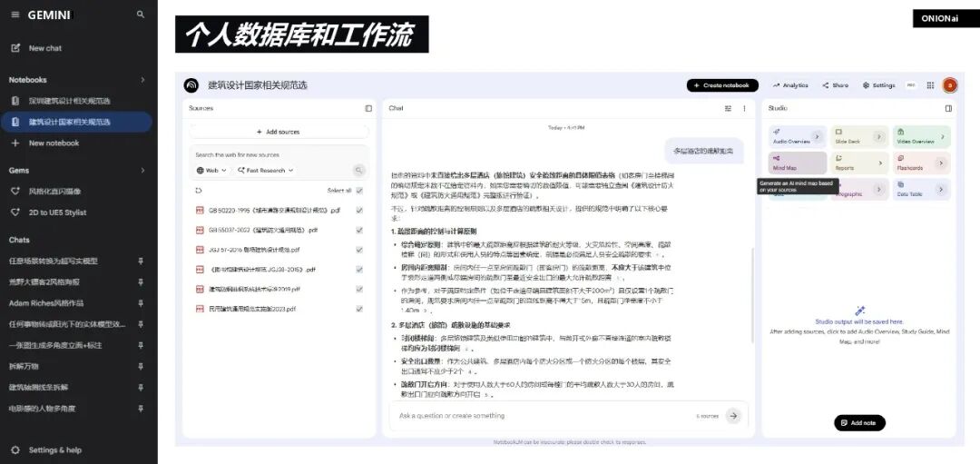The width and height of the screenshot is (980, 464).
Task: Customize the Video Overview via its arrow
Action: click(x=941, y=136)
